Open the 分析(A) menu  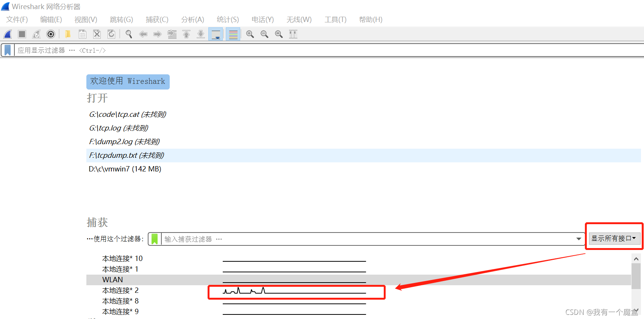tap(193, 19)
